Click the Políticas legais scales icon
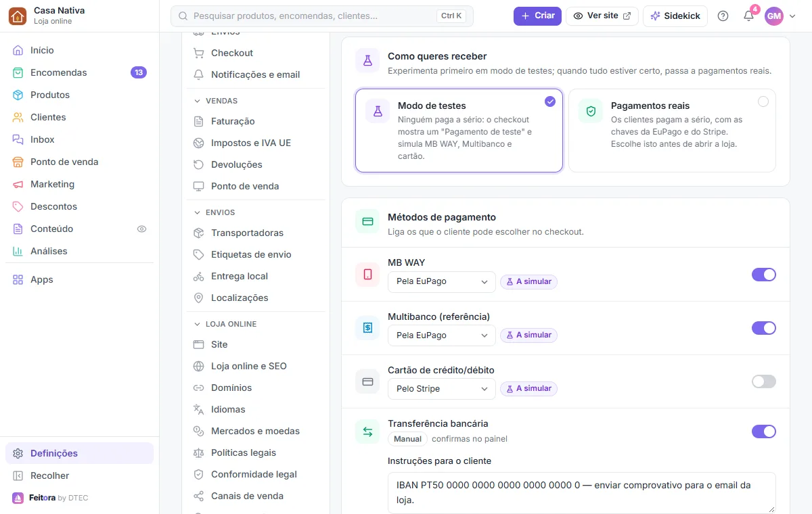Screen dimensions: 812x514 [x=198, y=452]
